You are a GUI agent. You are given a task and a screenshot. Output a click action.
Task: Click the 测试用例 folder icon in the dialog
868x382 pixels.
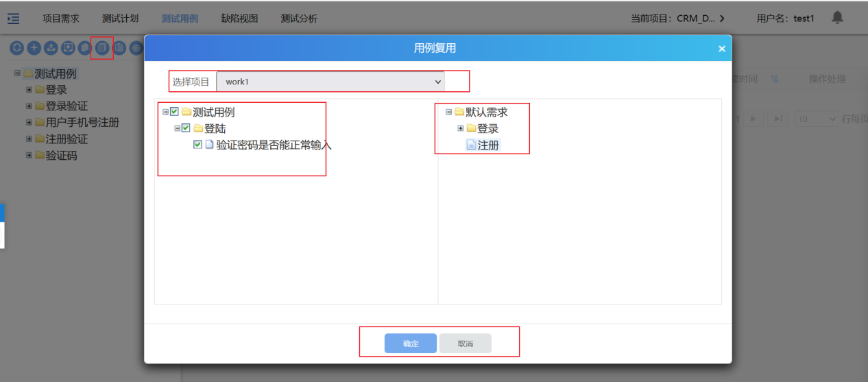(x=186, y=112)
